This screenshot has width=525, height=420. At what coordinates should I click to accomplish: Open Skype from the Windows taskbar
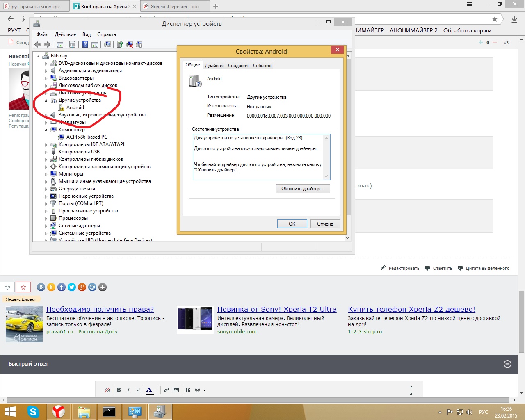(33, 411)
